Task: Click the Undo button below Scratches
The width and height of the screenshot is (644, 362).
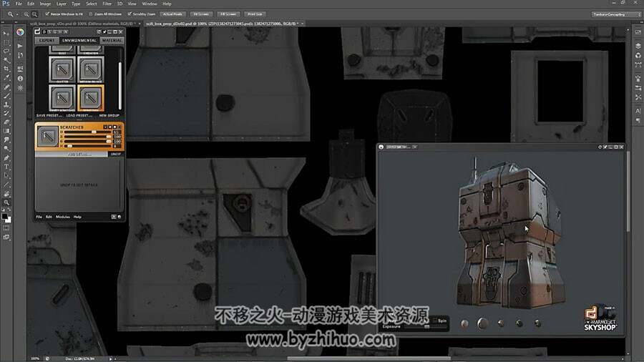Action: (x=115, y=154)
